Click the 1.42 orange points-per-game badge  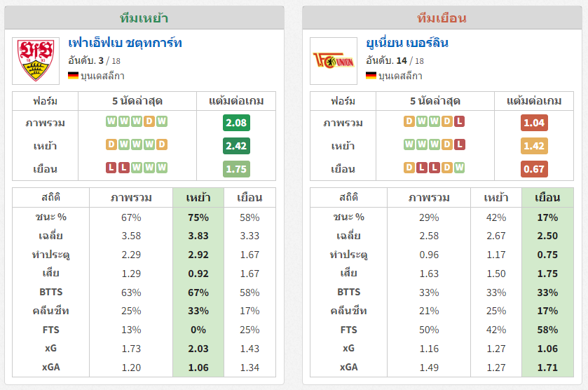pyautogui.click(x=534, y=146)
